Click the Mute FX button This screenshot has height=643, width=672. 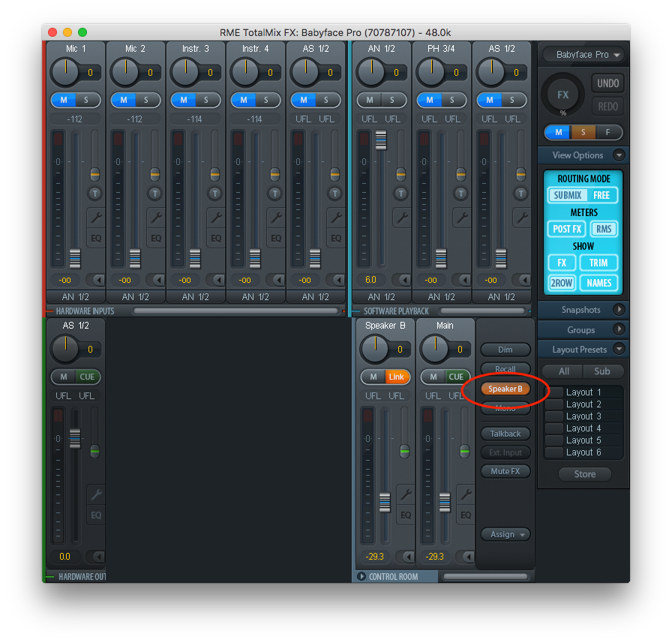click(x=505, y=471)
